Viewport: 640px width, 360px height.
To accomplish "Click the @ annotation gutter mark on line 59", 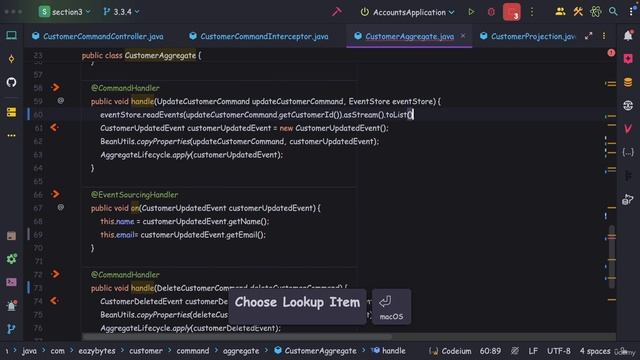I will coord(60,100).
